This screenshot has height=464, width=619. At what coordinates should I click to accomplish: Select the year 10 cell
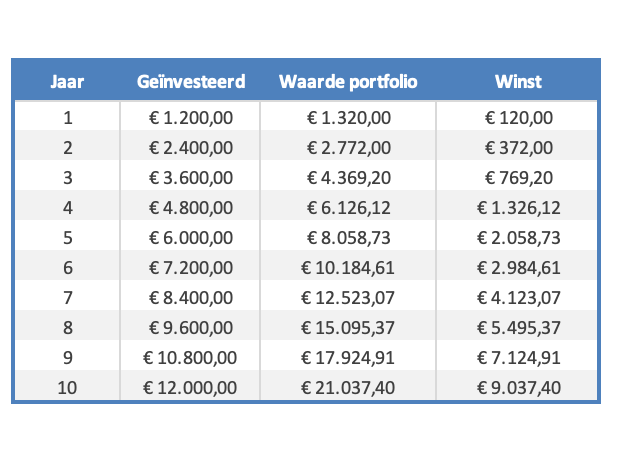[x=67, y=388]
